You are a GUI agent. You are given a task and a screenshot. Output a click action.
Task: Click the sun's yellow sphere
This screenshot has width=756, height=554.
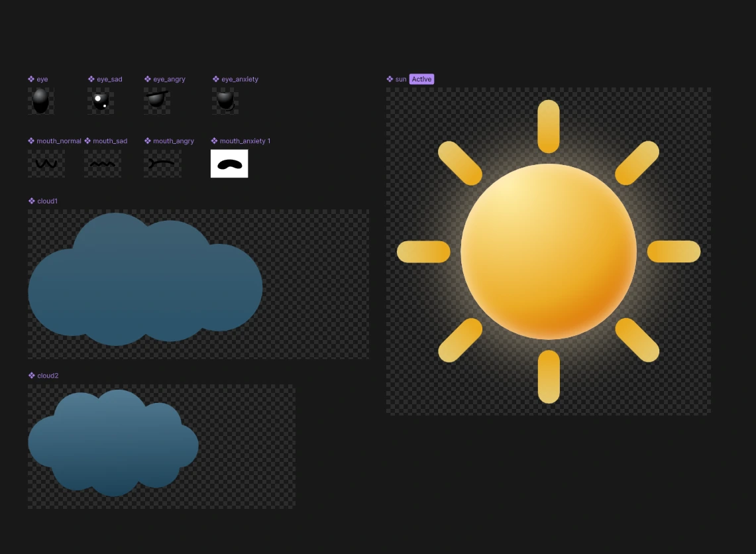(549, 251)
